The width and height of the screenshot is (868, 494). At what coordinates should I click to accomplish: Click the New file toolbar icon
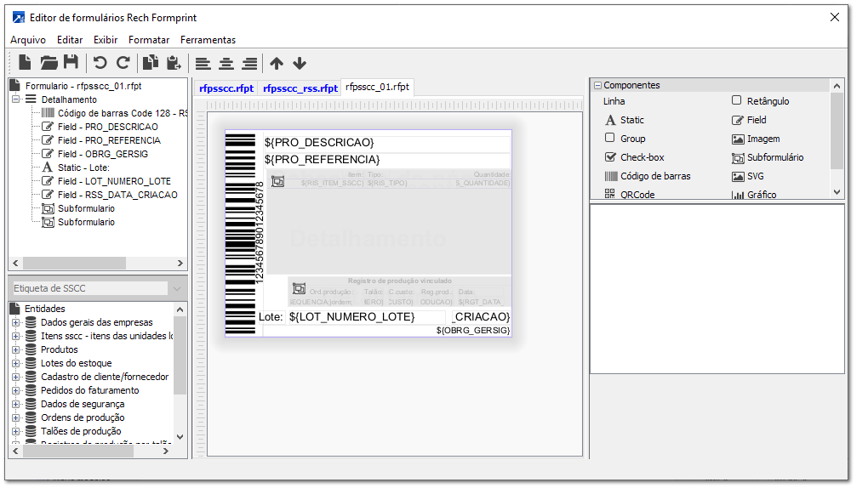coord(26,63)
